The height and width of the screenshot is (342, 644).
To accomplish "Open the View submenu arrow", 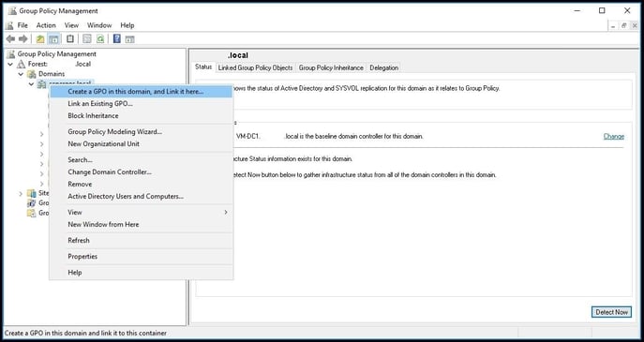I will click(x=226, y=213).
